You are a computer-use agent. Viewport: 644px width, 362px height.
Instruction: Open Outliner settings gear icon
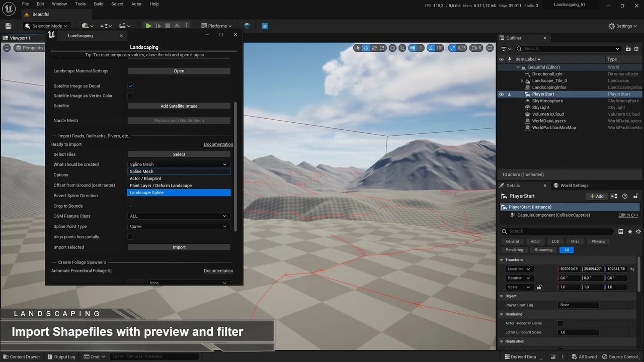coord(637,49)
